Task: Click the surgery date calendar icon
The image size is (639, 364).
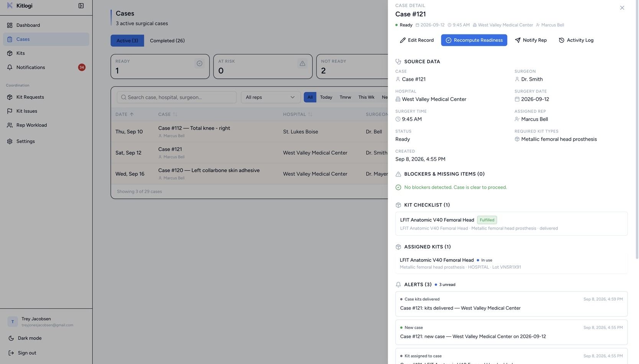Action: [517, 99]
